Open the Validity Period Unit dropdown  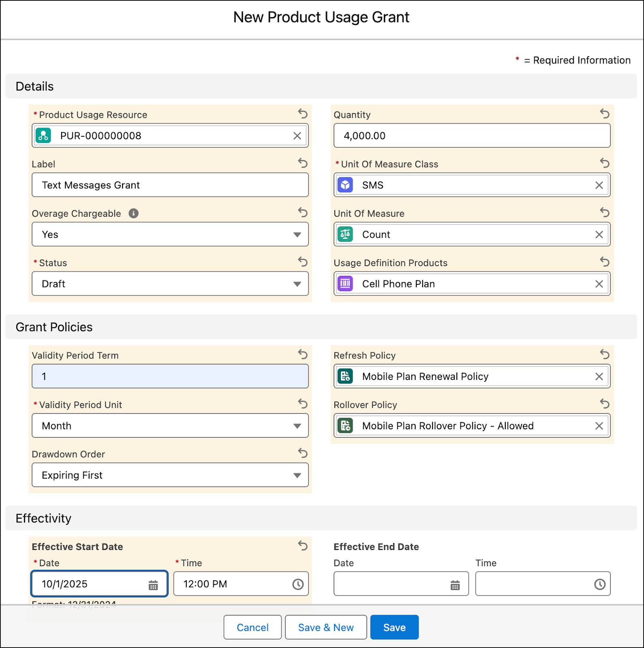click(x=170, y=425)
